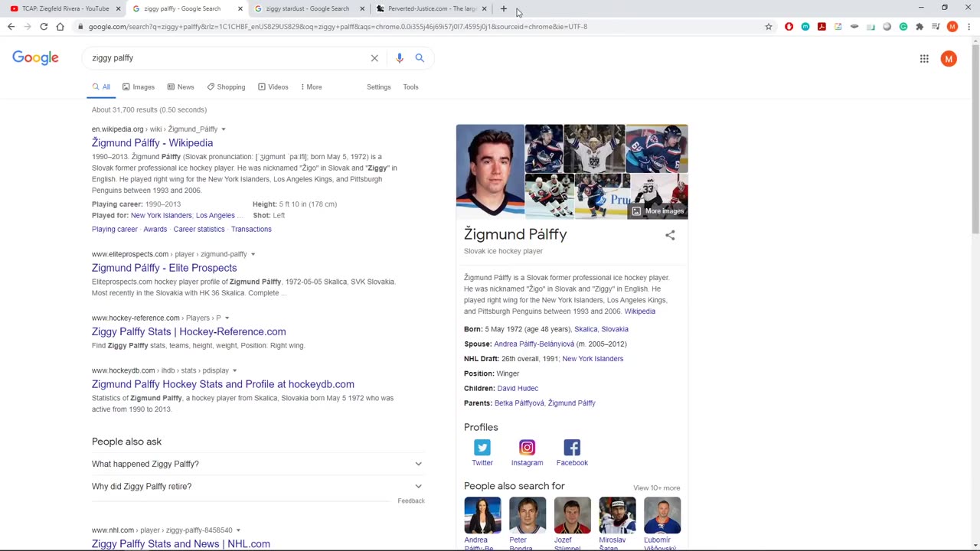Click the site lock icon in address bar

[x=80, y=27]
